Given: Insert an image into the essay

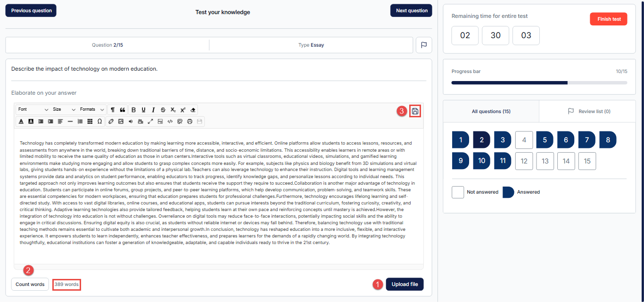Looking at the screenshot, I should [x=121, y=121].
